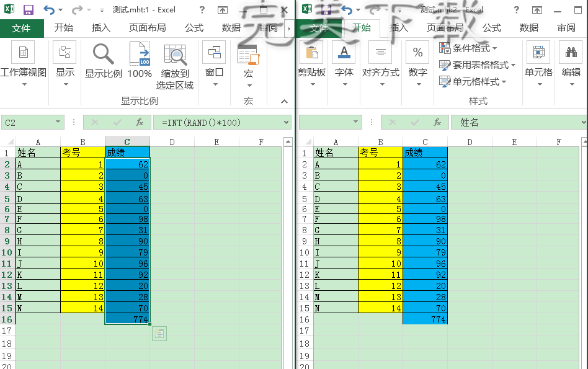Image resolution: width=588 pixels, height=369 pixels.
Task: Switch to 插入 tab in left window
Action: tap(101, 28)
